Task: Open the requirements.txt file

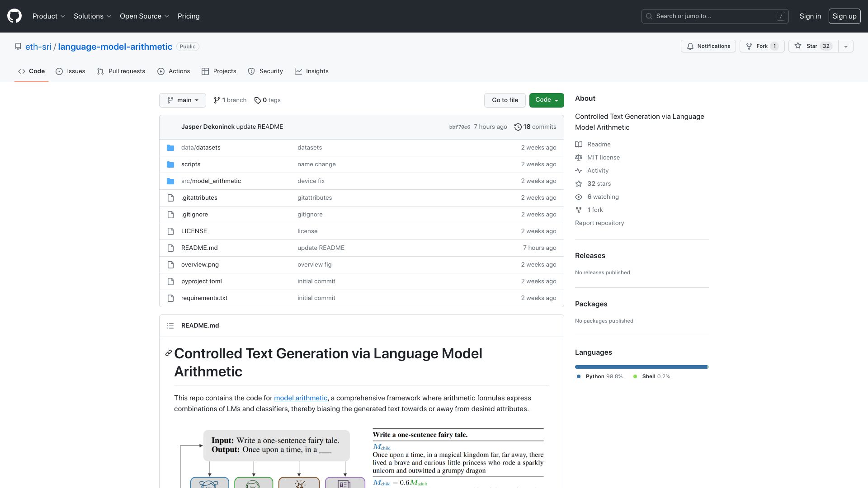Action: tap(204, 298)
